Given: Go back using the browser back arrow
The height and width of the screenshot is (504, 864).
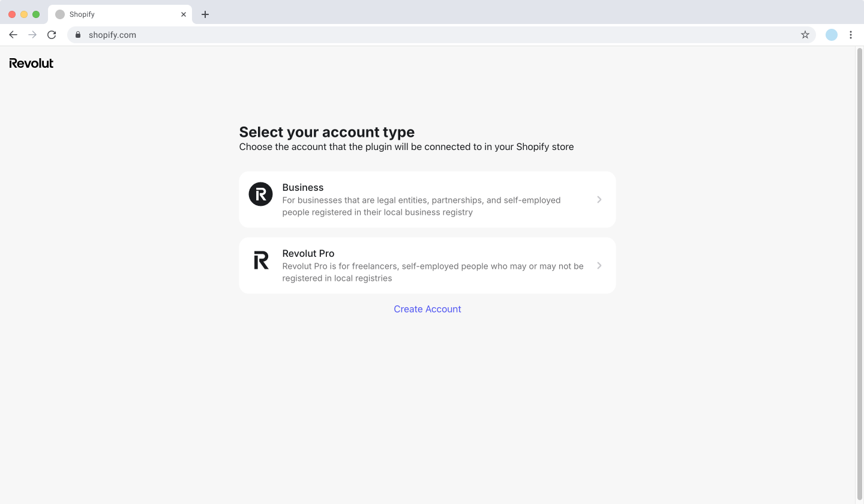Looking at the screenshot, I should tap(13, 35).
